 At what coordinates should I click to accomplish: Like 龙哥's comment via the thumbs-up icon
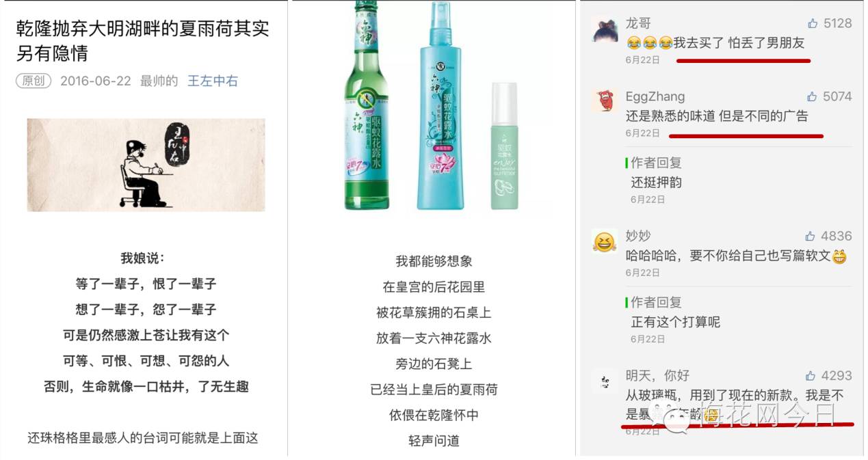(813, 23)
